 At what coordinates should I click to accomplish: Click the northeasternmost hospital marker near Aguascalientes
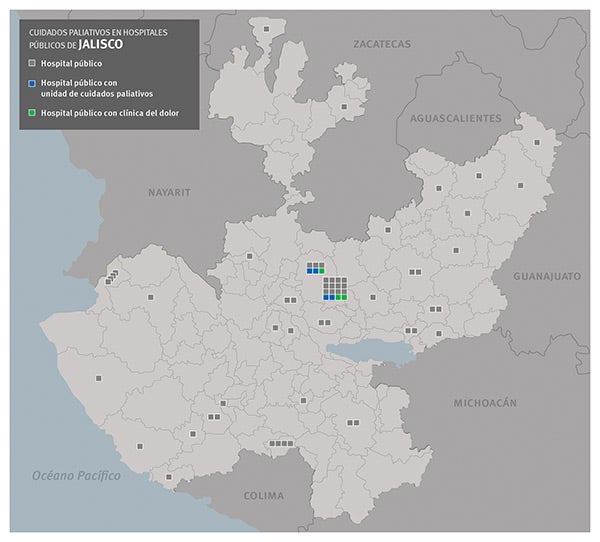(537, 143)
